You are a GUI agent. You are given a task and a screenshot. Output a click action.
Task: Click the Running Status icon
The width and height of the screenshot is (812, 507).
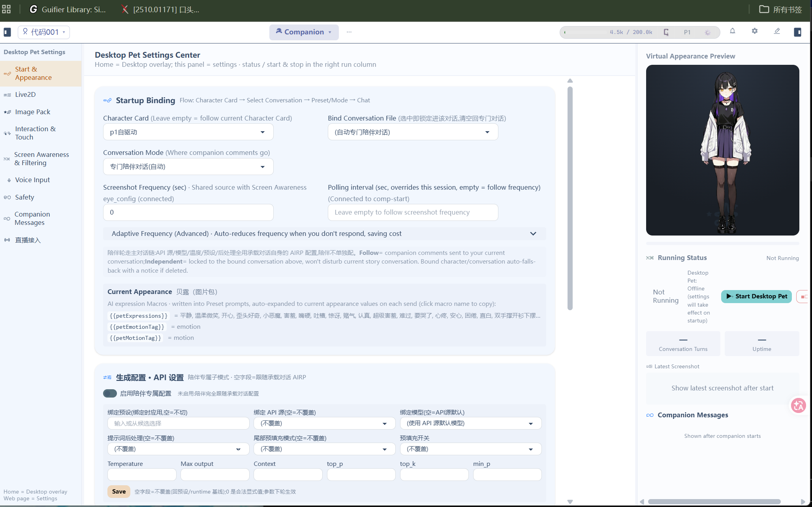650,258
